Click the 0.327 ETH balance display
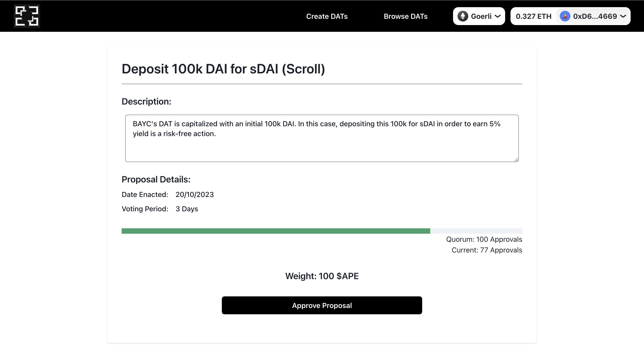Image resolution: width=644 pixels, height=351 pixels. (x=534, y=16)
